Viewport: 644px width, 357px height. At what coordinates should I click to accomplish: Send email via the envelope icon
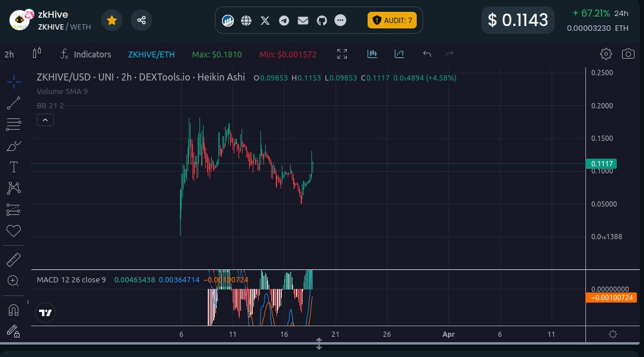302,20
